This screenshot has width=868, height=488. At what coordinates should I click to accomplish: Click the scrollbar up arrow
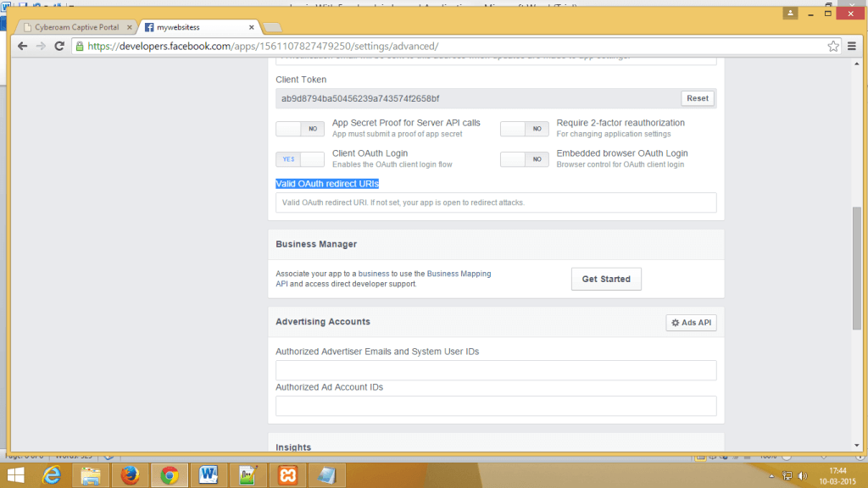(857, 64)
